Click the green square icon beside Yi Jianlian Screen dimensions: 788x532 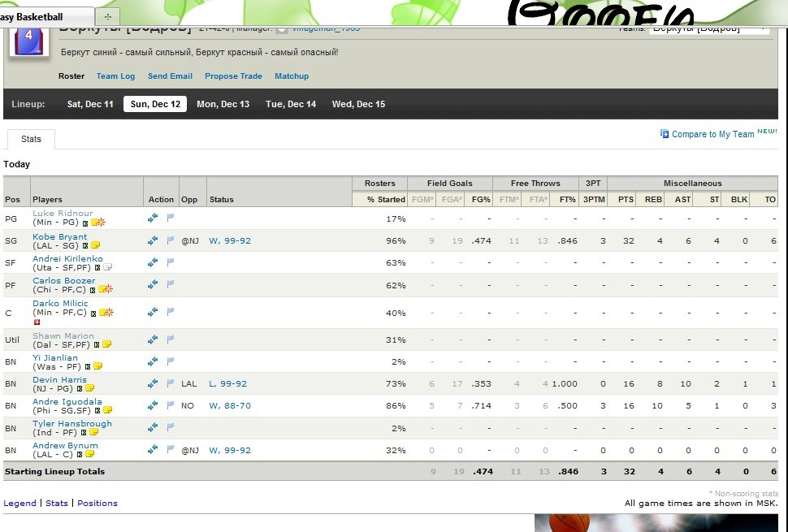tap(88, 367)
